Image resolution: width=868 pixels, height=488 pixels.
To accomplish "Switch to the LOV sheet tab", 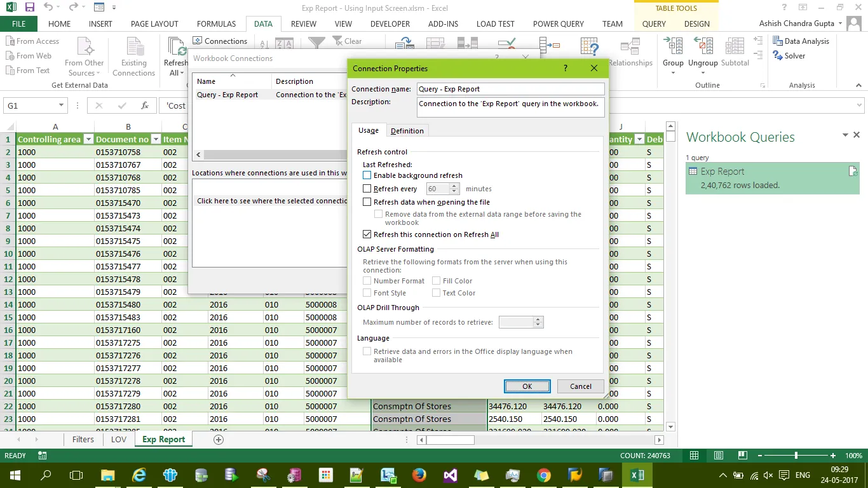I will pos(119,439).
